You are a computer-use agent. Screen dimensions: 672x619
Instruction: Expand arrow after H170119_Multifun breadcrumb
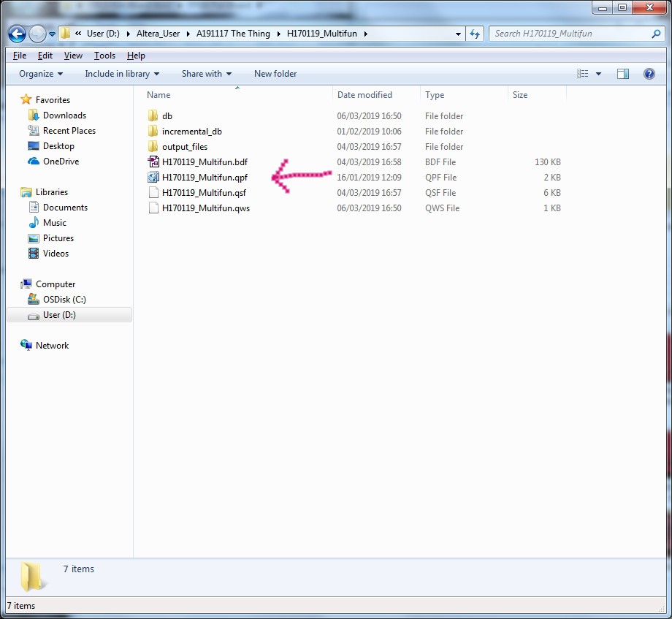click(x=365, y=34)
